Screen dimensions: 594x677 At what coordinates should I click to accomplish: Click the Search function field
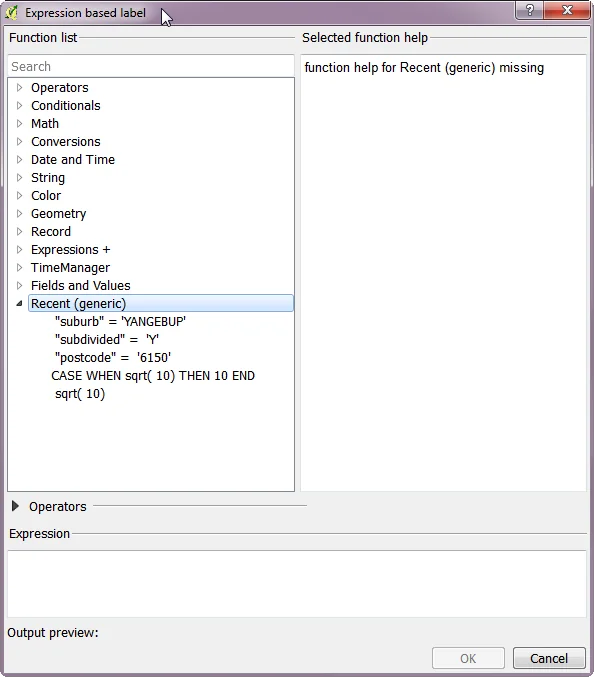coord(151,66)
